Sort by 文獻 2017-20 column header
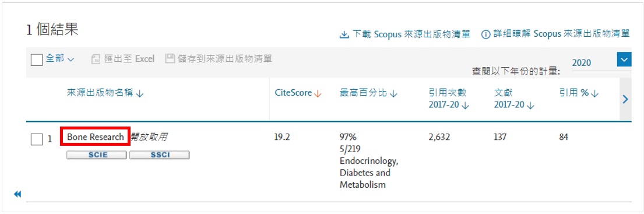Image resolution: width=644 pixels, height=214 pixels. (514, 99)
